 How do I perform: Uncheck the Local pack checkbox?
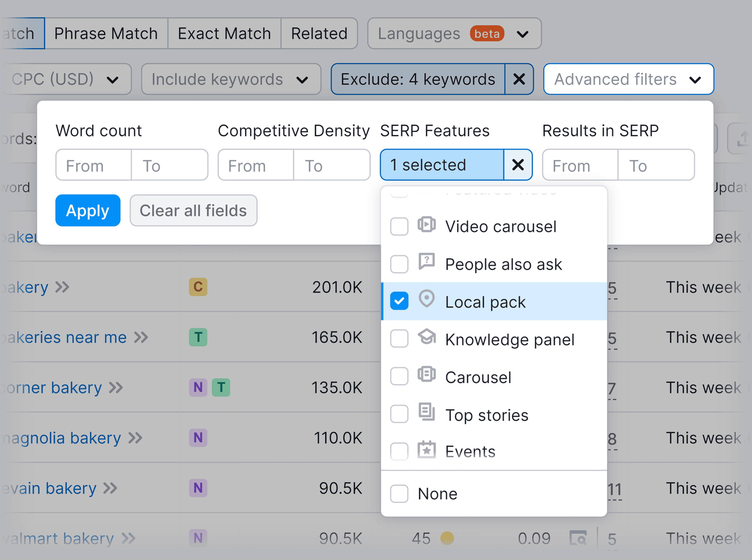(x=399, y=301)
